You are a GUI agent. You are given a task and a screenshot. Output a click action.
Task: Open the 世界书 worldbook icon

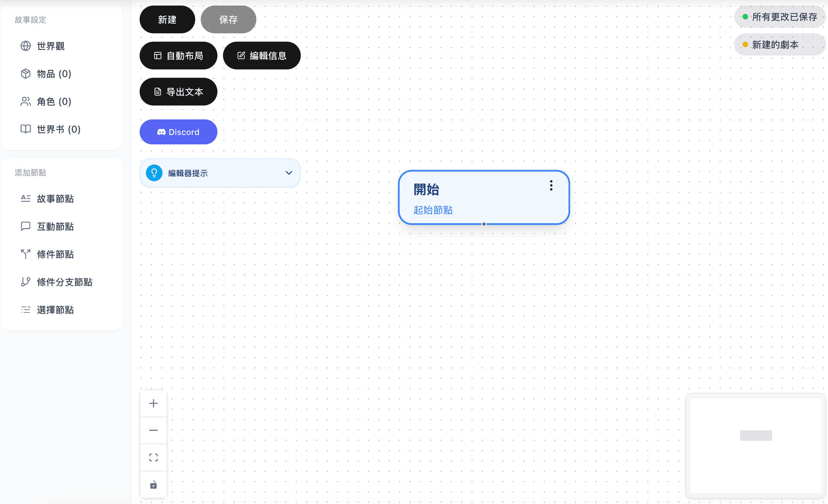pos(26,129)
